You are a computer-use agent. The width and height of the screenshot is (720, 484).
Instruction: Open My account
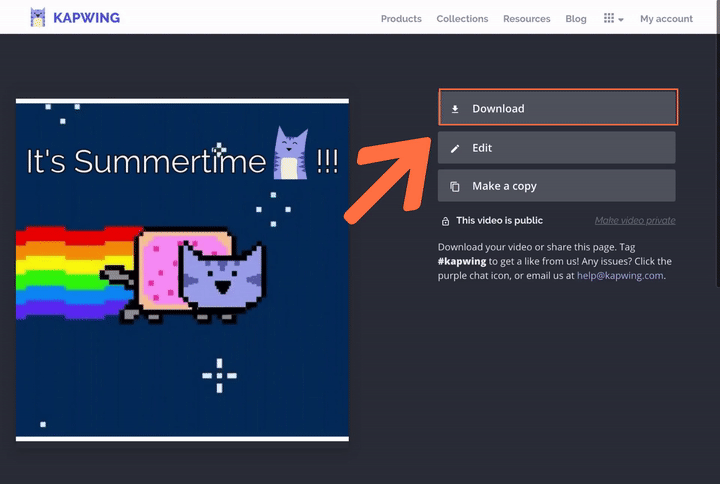666,19
